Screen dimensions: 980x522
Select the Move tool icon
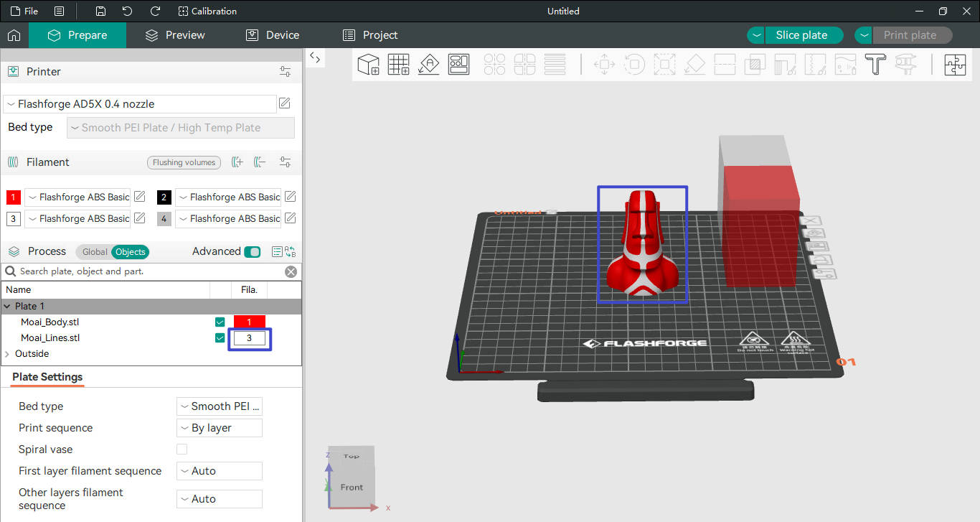click(x=604, y=65)
